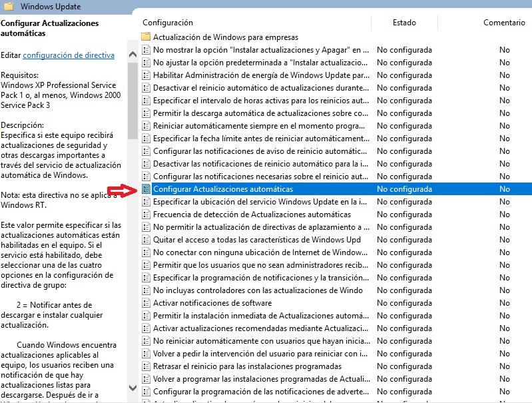Click policy icon for 'Especificar la programación de notificaciones'
The width and height of the screenshot is (532, 403).
tap(146, 278)
